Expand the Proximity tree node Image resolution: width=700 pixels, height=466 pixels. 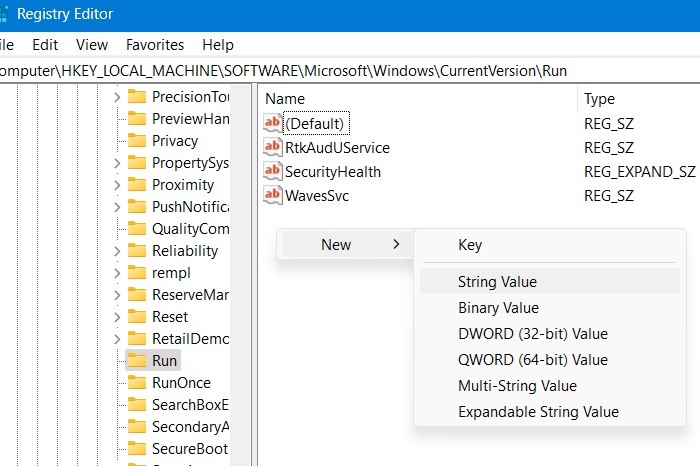tap(117, 185)
